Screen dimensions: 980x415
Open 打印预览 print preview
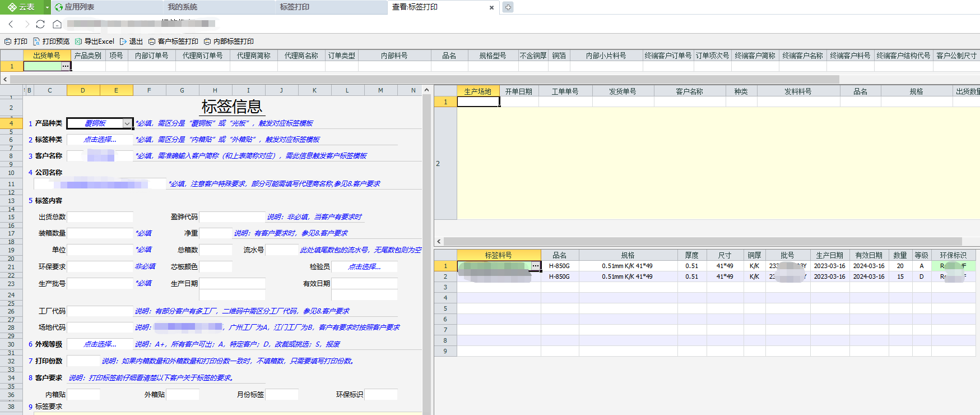tap(51, 41)
